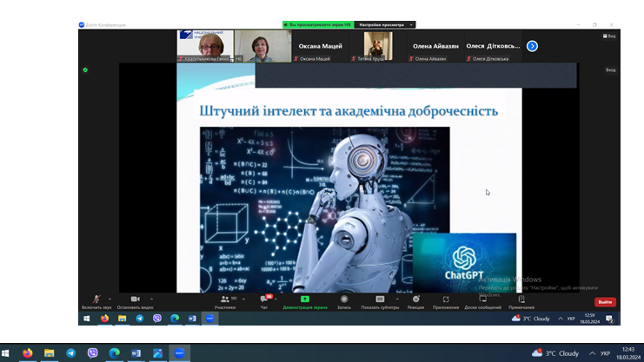
Task: Toggle Показать субтитры captions
Action: (380, 299)
